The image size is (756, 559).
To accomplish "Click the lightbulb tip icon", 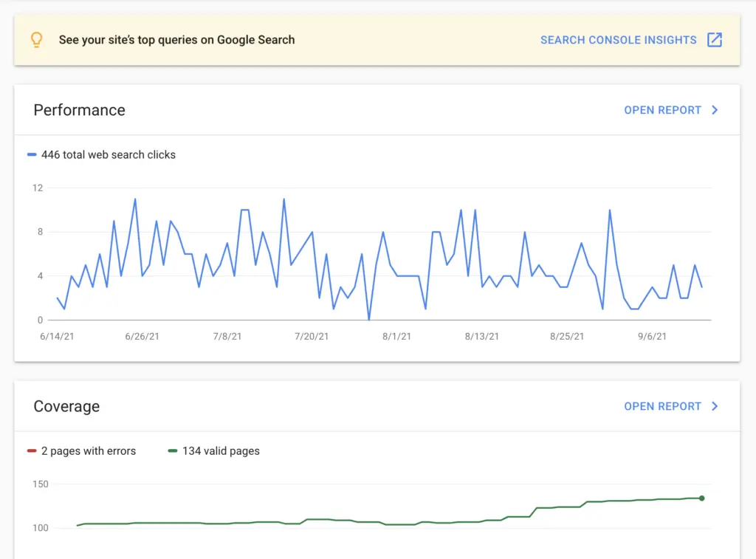I will click(37, 40).
